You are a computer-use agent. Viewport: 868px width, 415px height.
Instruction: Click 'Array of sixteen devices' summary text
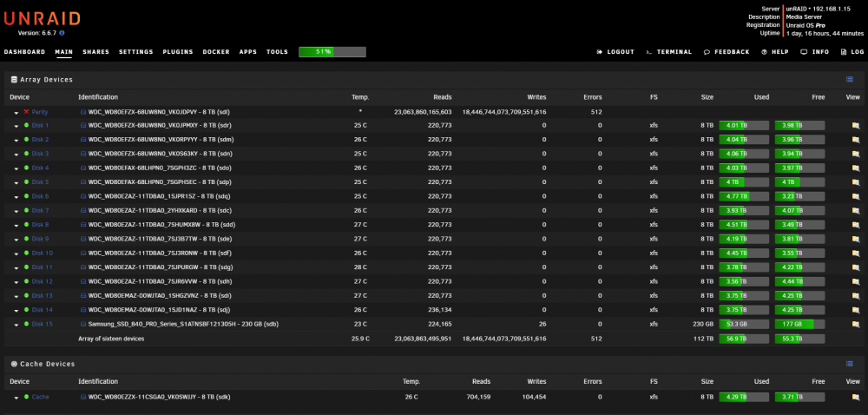(x=111, y=339)
